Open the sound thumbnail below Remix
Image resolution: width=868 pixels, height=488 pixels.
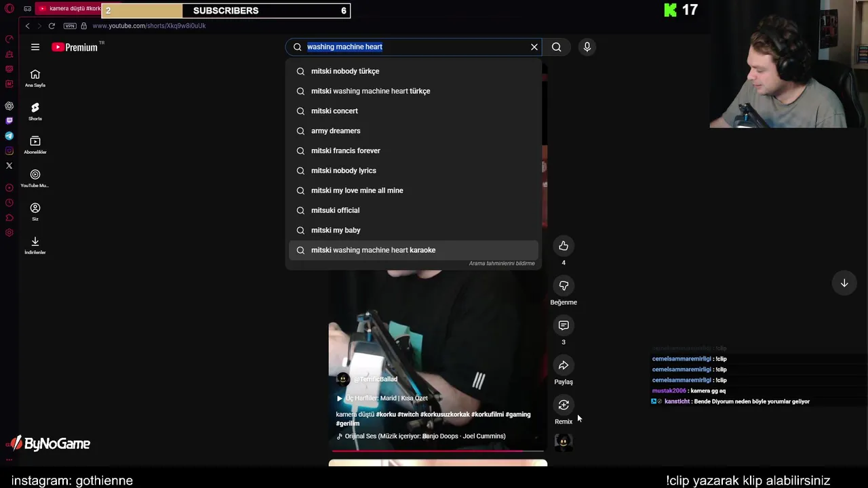[x=564, y=442]
